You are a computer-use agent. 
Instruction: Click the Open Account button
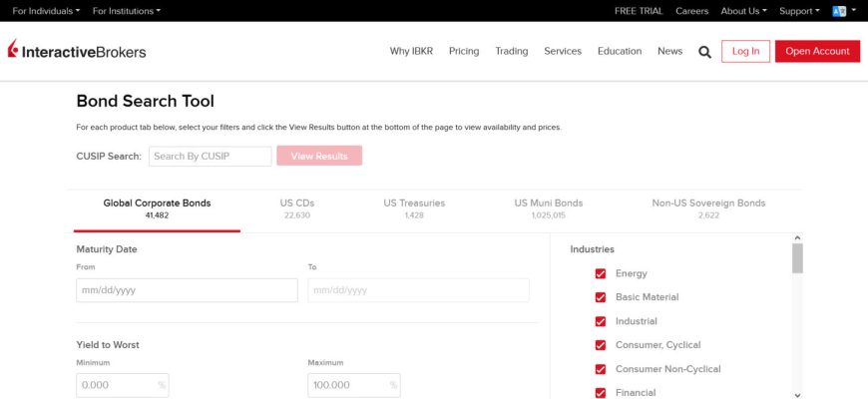[818, 52]
